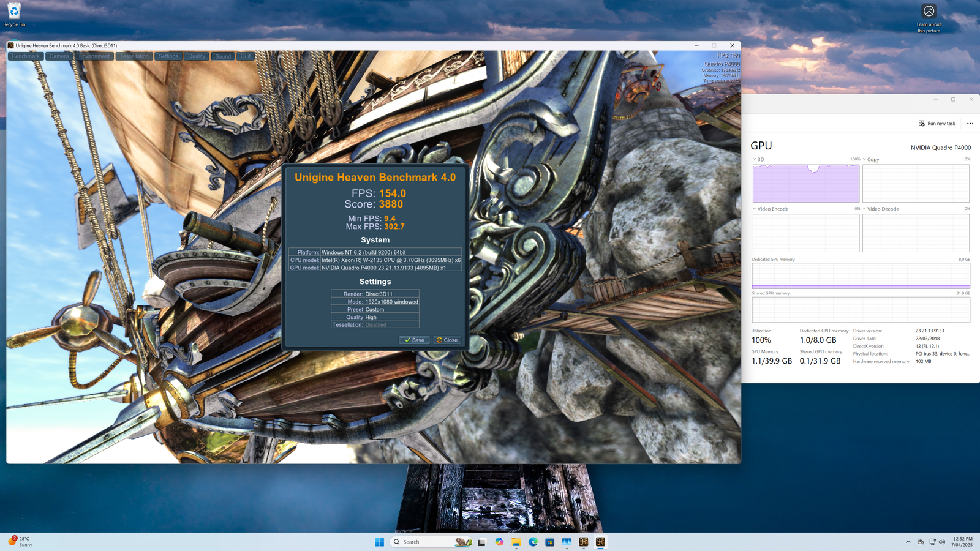This screenshot has height=551, width=980.
Task: Click the taskbar Search box
Action: 432,542
